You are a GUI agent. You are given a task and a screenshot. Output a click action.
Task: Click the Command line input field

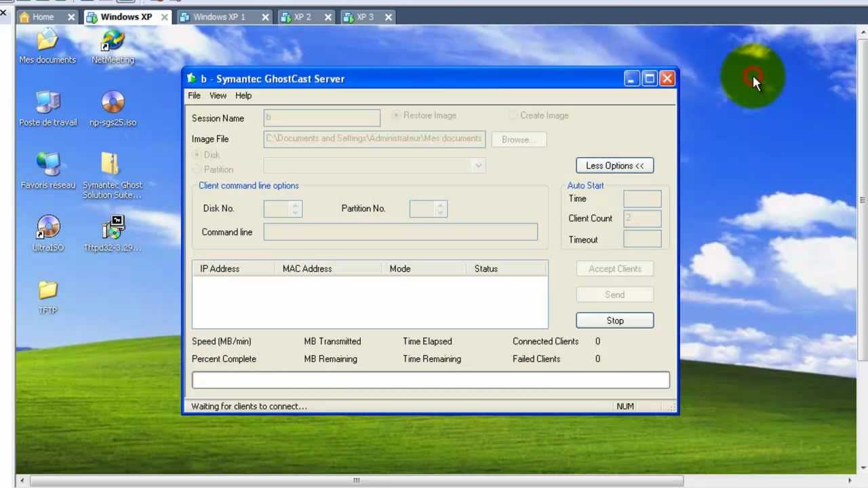coord(401,232)
